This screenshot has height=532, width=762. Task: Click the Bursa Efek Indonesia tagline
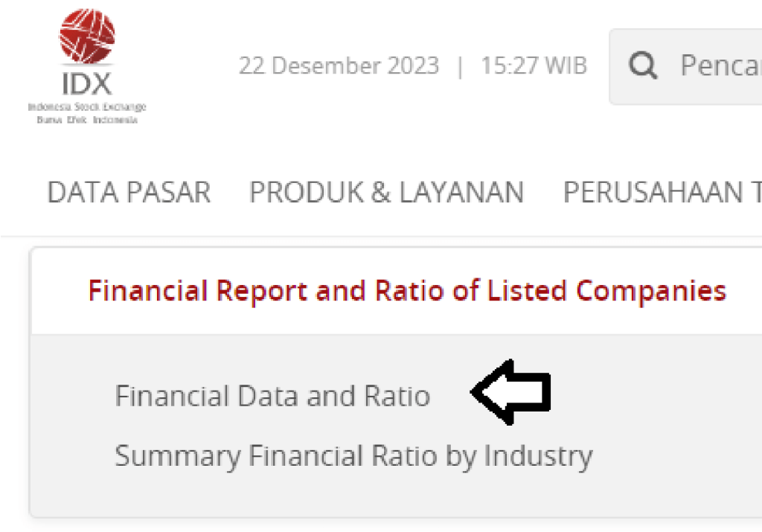[x=87, y=120]
